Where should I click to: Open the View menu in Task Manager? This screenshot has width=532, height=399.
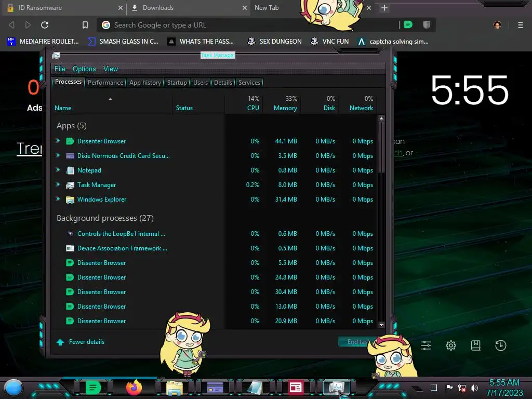click(x=111, y=69)
